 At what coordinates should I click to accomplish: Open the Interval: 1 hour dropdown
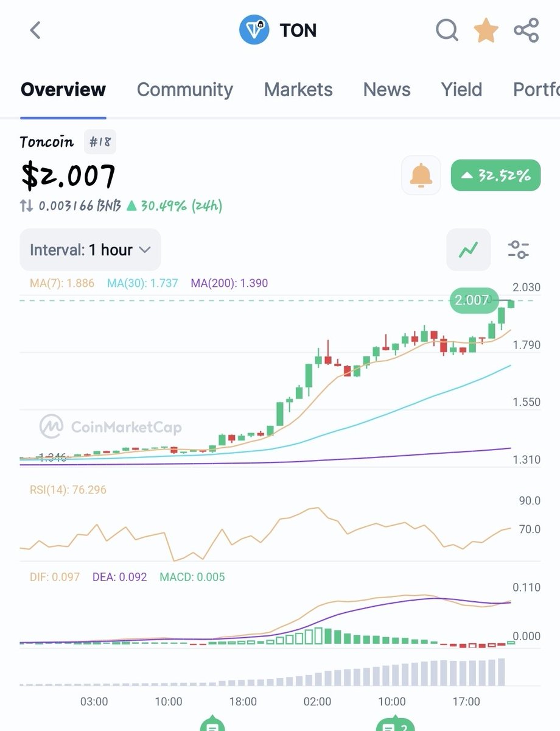click(x=90, y=250)
